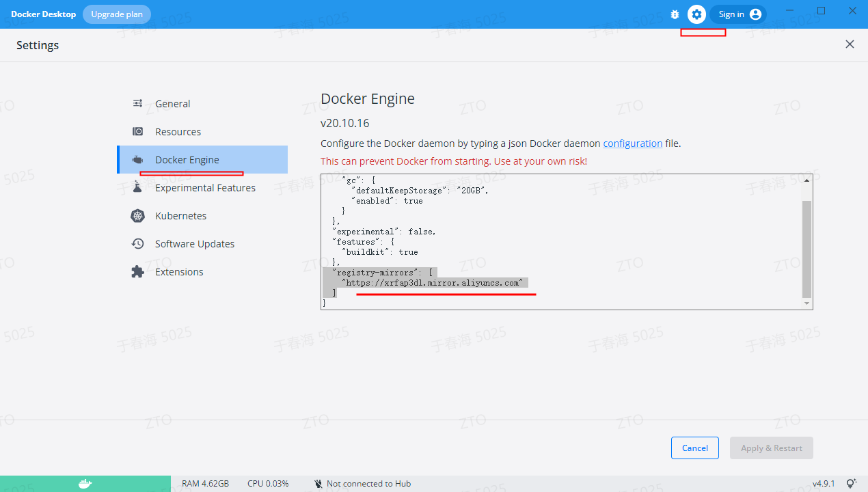
Task: Click the "enabled": true line
Action: 387,201
